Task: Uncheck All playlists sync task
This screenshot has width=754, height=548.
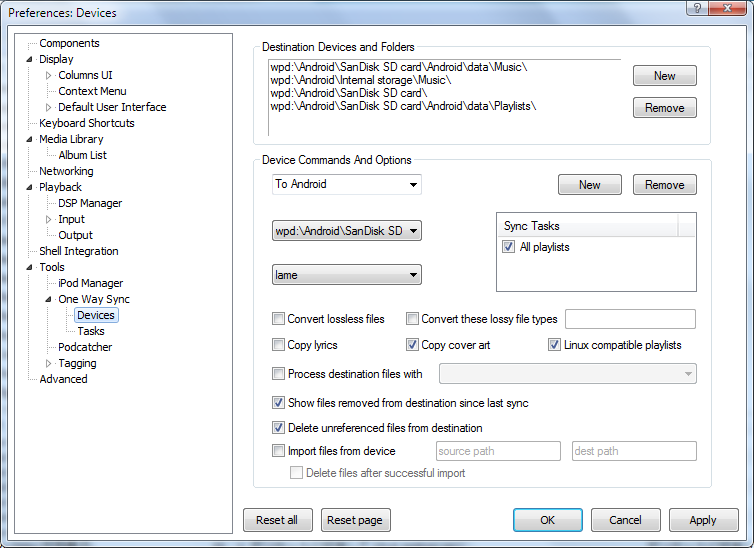Action: [x=510, y=247]
